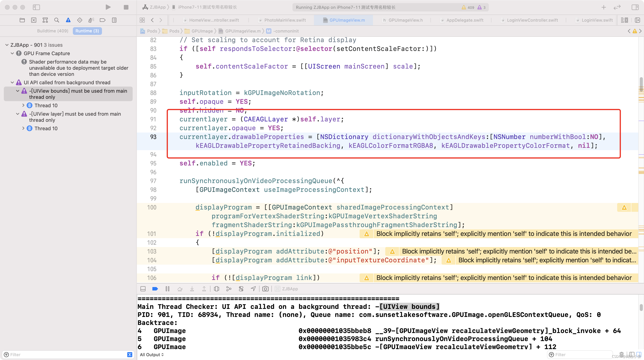Image resolution: width=644 pixels, height=360 pixels.
Task: Toggle breakpoints activation in debug bar
Action: [155, 289]
